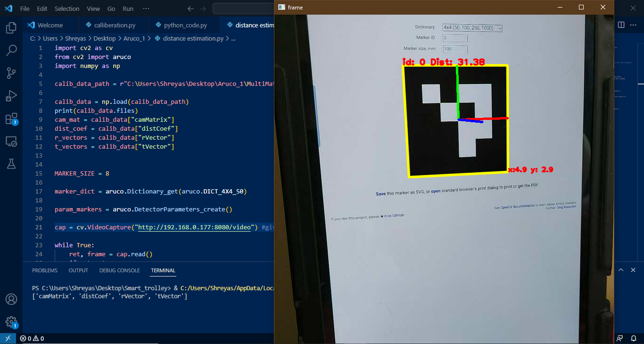644x344 pixels.
Task: Click the Marker ID input field
Action: tap(454, 38)
